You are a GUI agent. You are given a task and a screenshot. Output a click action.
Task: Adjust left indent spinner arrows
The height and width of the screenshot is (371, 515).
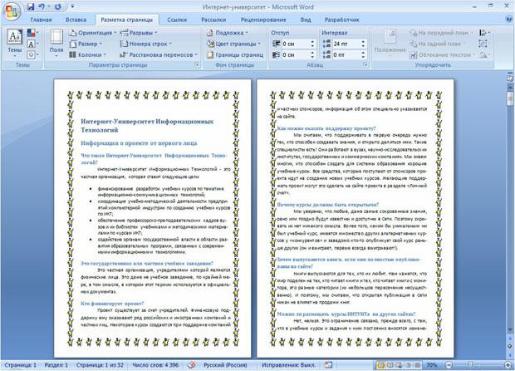[312, 44]
